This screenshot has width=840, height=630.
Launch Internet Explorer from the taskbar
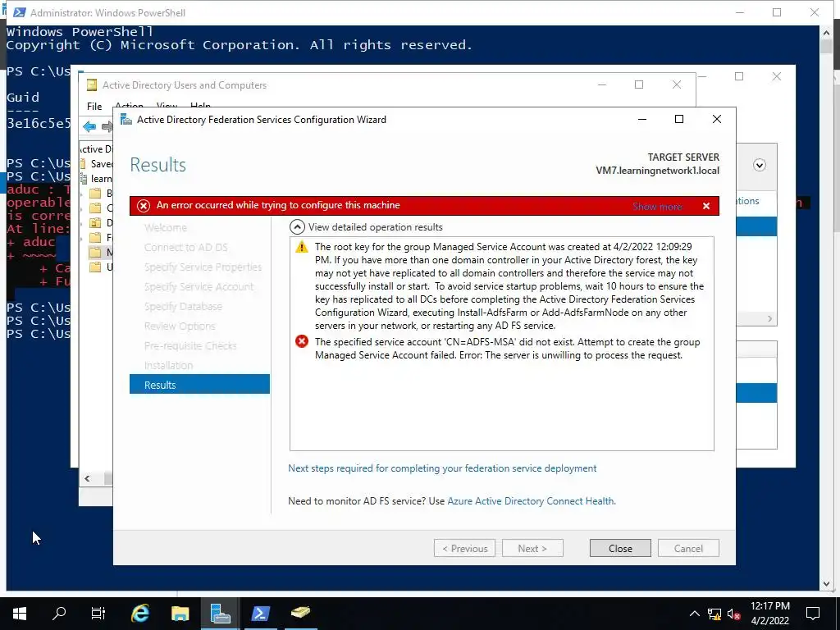pos(139,614)
